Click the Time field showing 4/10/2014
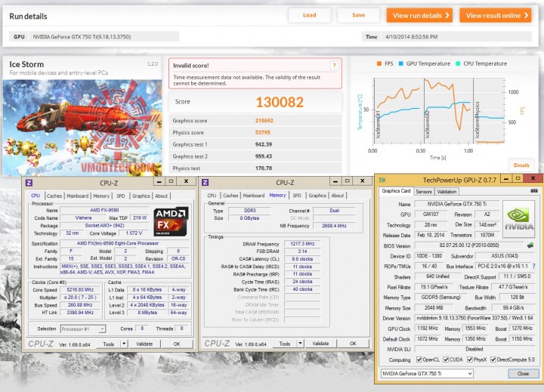544x392 pixels. 456,36
